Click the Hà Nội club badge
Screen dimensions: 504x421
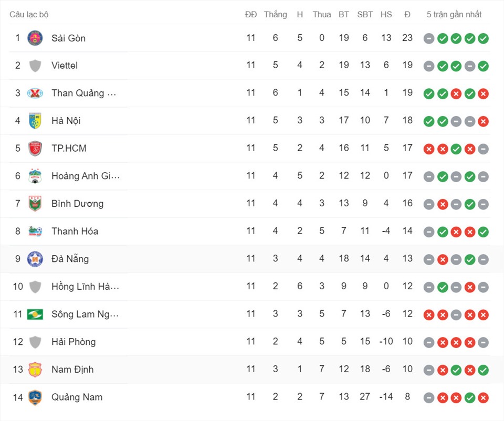[x=35, y=121]
